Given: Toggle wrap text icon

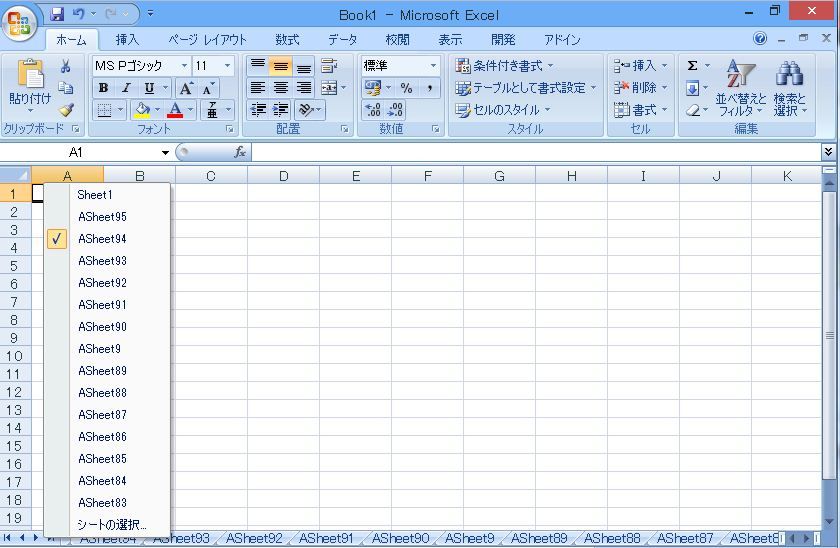Looking at the screenshot, I should point(329,66).
